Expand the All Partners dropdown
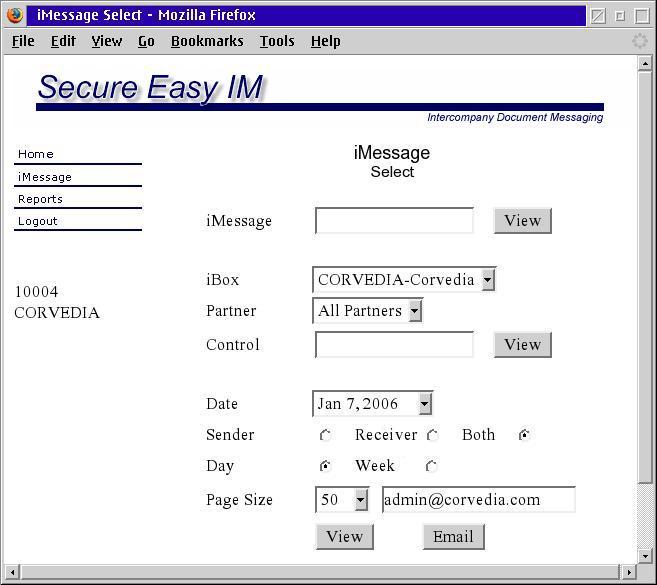657x585 pixels. tap(367, 311)
